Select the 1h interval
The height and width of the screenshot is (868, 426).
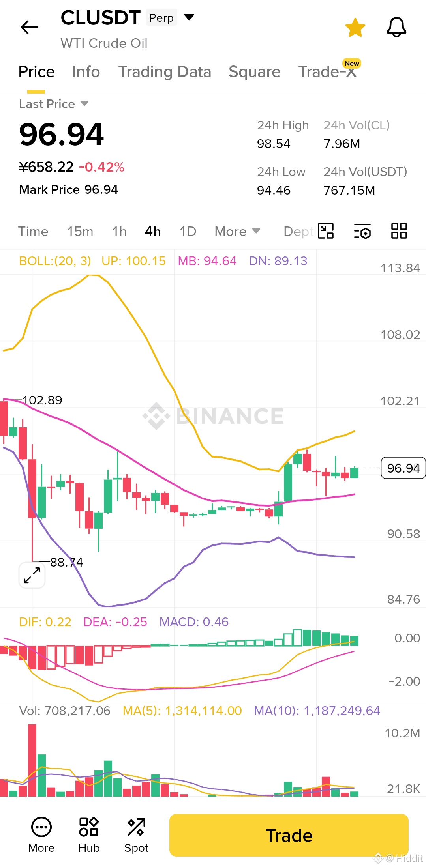click(x=119, y=232)
